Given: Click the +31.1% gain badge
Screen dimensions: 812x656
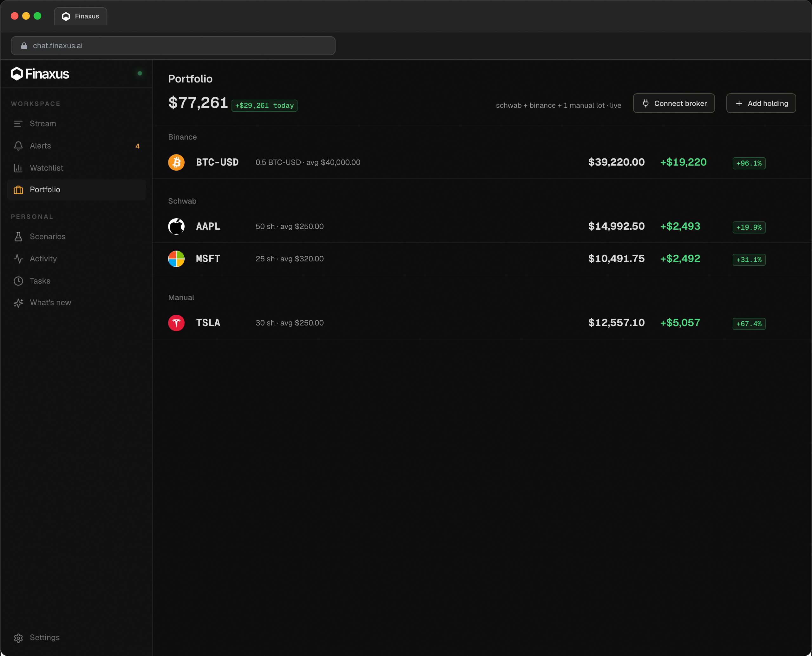Looking at the screenshot, I should [x=749, y=259].
